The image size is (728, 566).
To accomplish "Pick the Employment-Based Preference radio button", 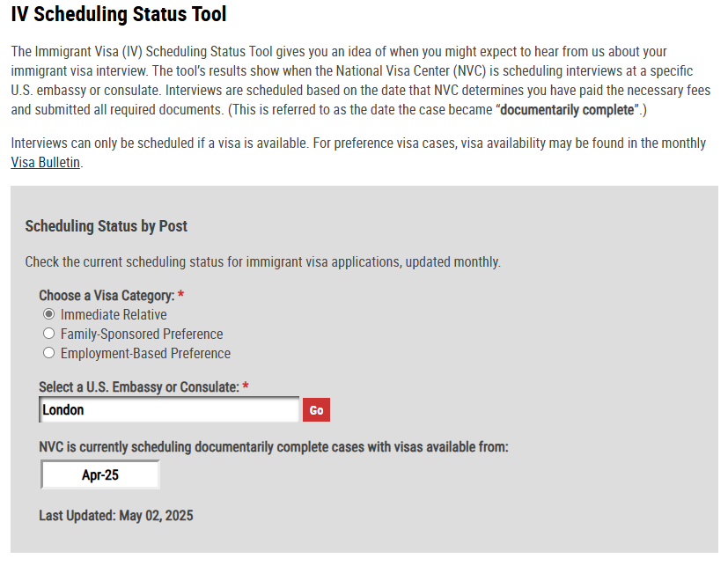I will click(x=48, y=353).
